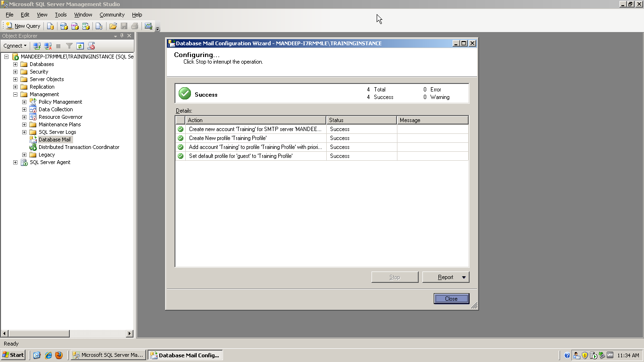The image size is (644, 362).
Task: Click the Disconnect server icon
Action: [x=48, y=46]
